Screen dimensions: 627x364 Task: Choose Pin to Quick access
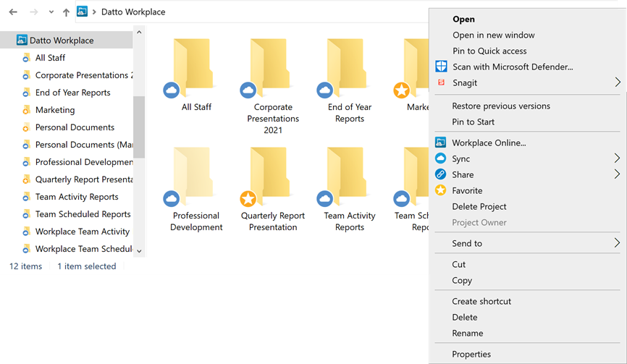click(489, 51)
